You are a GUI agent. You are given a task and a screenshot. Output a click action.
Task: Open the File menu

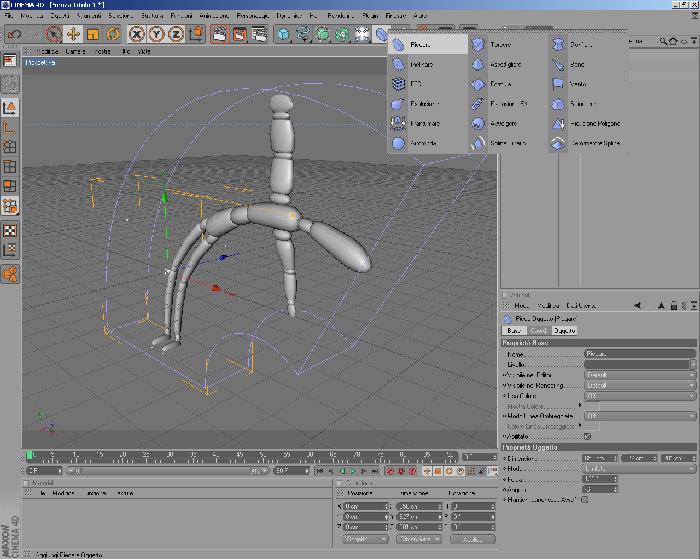[x=9, y=16]
